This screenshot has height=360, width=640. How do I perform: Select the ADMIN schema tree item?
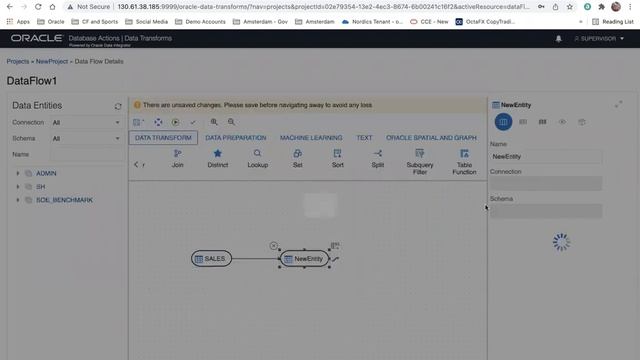pos(46,173)
